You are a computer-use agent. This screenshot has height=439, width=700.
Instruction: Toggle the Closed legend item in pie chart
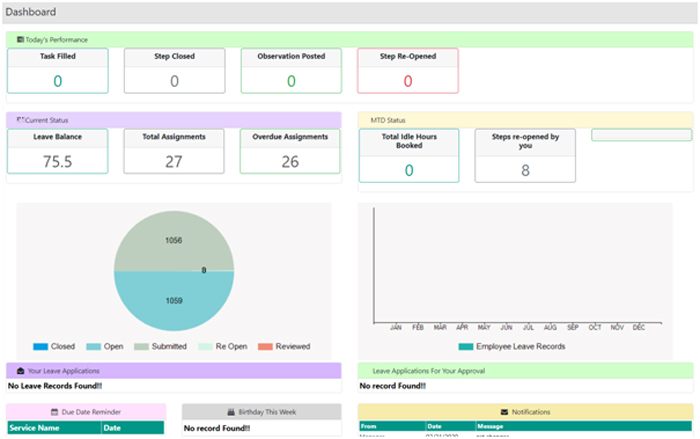tap(55, 346)
